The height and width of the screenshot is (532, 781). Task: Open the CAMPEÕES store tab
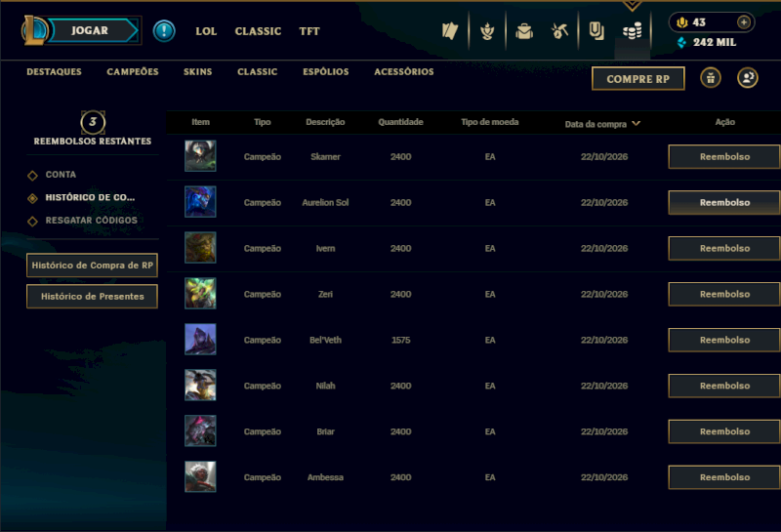pyautogui.click(x=133, y=71)
